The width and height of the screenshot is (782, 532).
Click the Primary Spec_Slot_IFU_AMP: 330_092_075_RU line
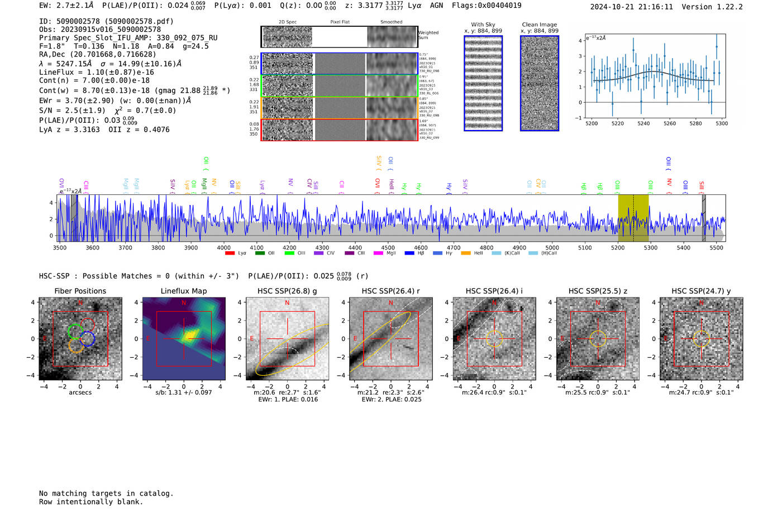128,38
